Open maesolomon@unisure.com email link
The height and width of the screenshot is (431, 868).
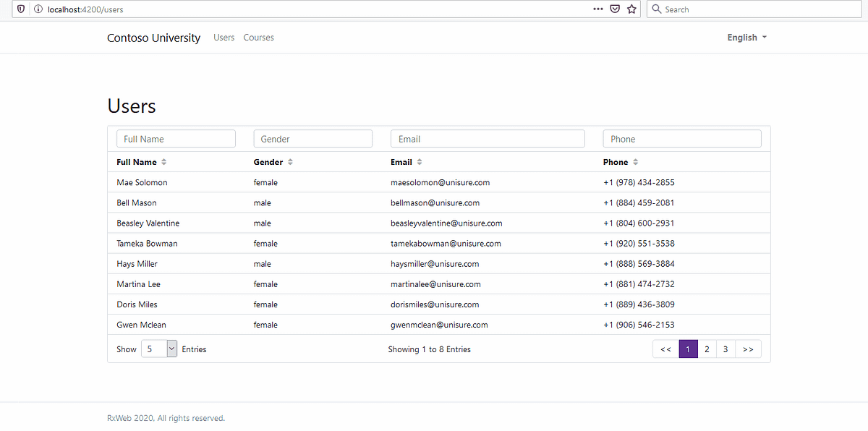pyautogui.click(x=439, y=182)
